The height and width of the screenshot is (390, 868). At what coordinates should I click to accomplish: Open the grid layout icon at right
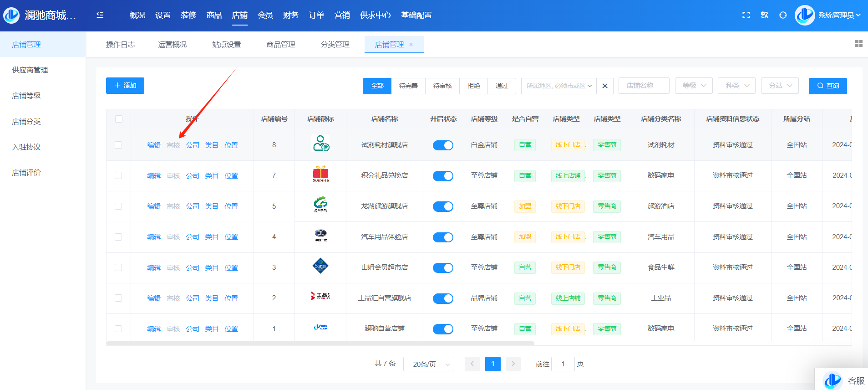pos(858,44)
